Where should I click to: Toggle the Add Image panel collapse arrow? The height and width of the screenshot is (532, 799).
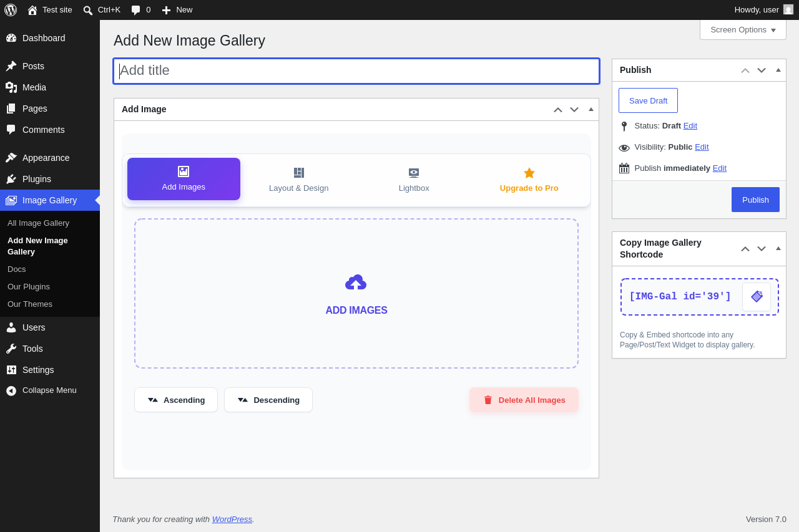(591, 109)
